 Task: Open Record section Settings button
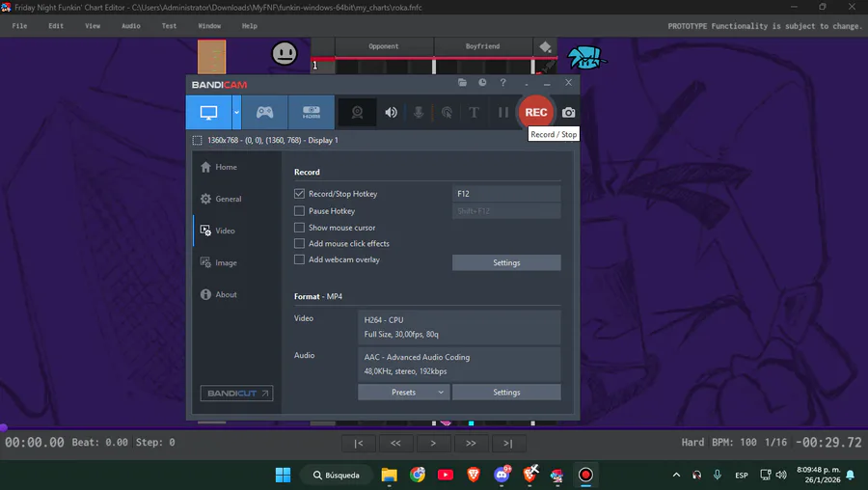(506, 263)
